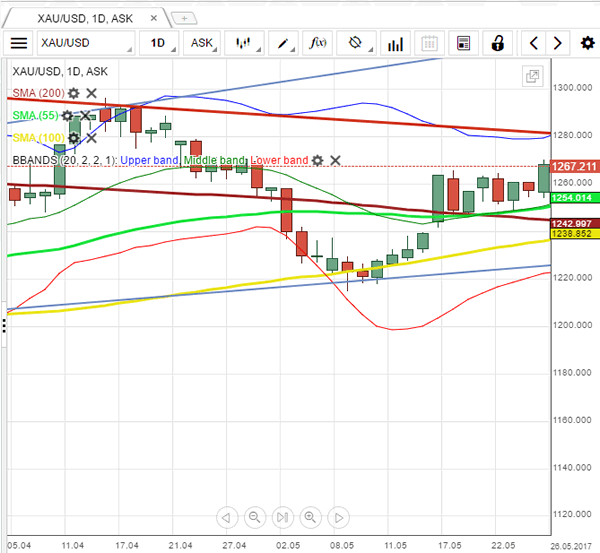
Task: Open the calculator-style data panel icon
Action: point(462,43)
